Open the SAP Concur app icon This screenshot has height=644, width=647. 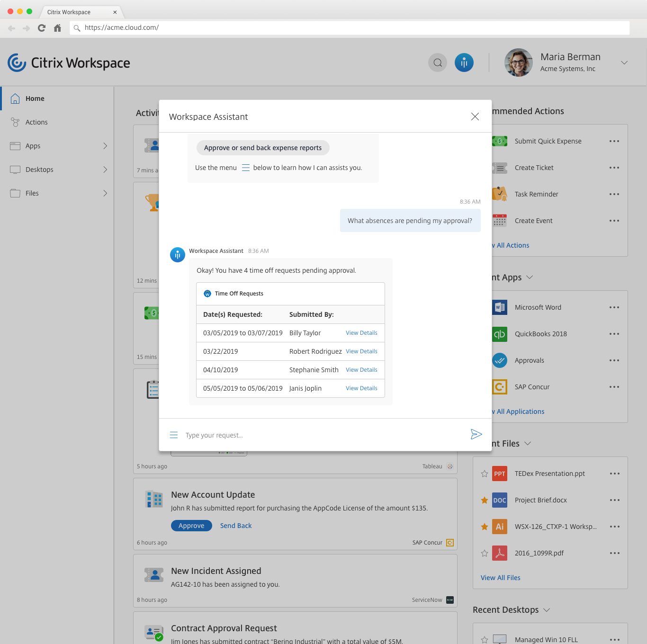tap(499, 387)
